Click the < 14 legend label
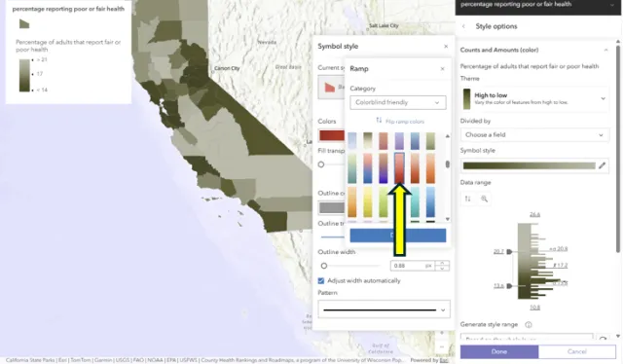Screen dimensions: 623x364 pyautogui.click(x=42, y=91)
